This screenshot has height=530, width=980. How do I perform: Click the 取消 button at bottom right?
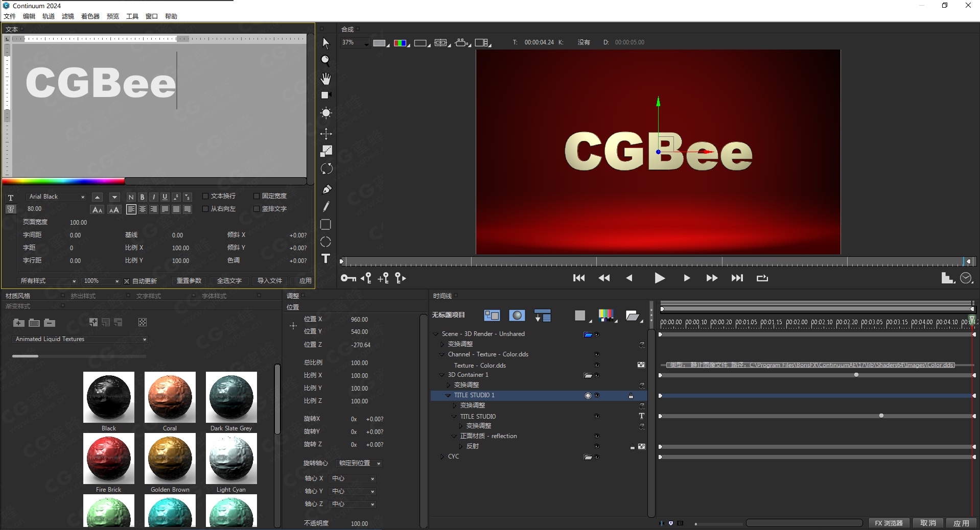pos(928,523)
